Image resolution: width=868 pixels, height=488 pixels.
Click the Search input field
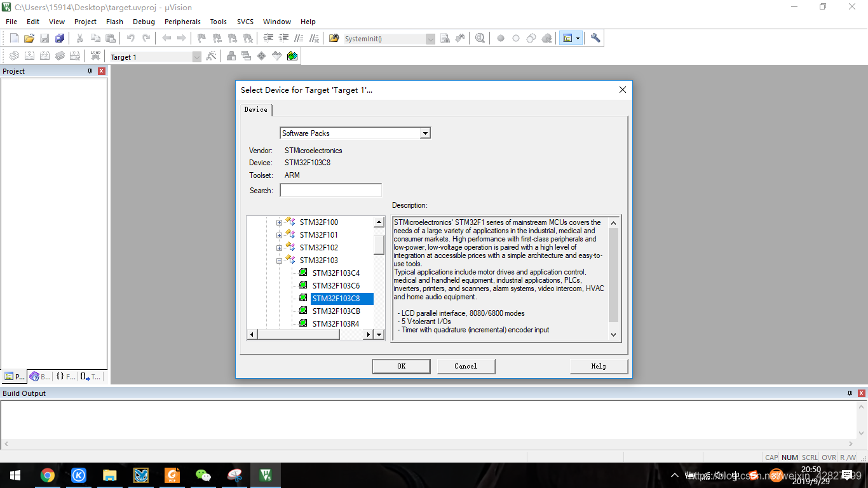click(331, 191)
